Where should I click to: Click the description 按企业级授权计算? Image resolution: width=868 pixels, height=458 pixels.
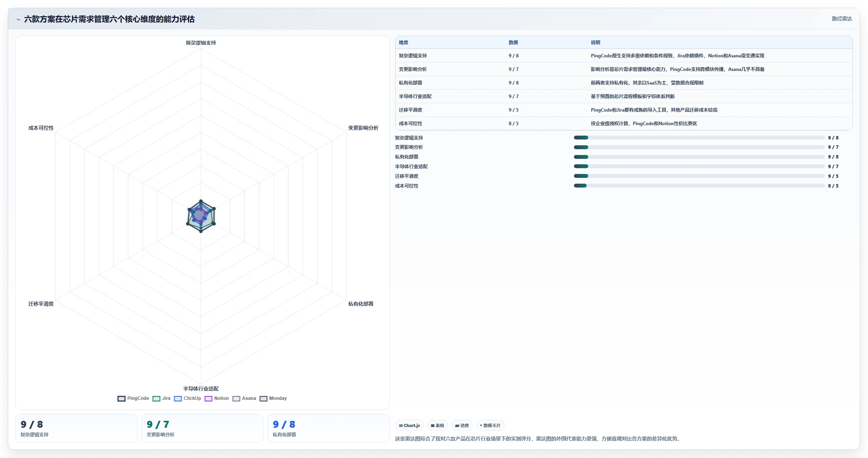click(644, 124)
